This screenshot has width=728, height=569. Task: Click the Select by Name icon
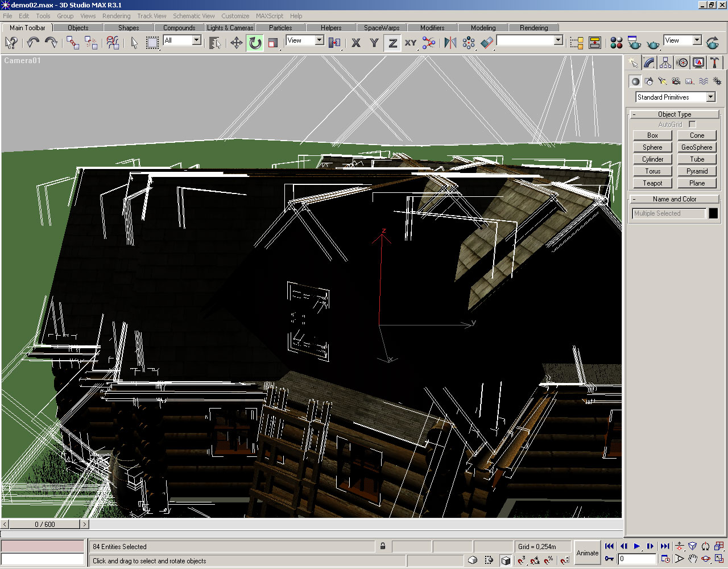pyautogui.click(x=214, y=43)
